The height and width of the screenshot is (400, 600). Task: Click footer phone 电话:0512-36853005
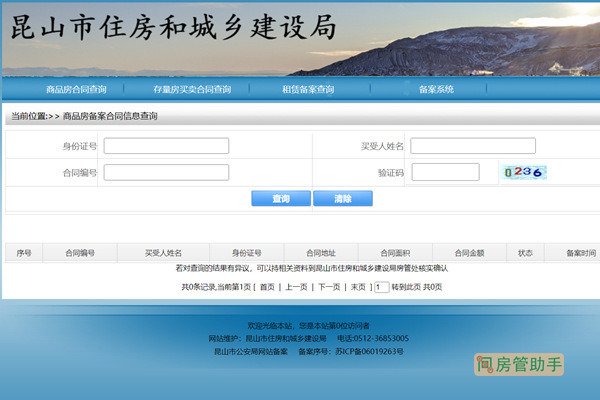pyautogui.click(x=373, y=338)
